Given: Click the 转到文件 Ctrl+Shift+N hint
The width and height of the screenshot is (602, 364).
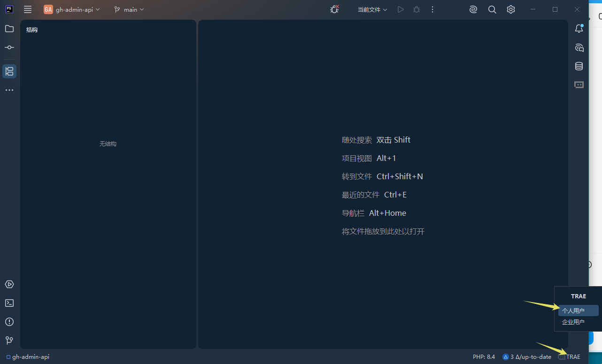Looking at the screenshot, I should [x=382, y=176].
